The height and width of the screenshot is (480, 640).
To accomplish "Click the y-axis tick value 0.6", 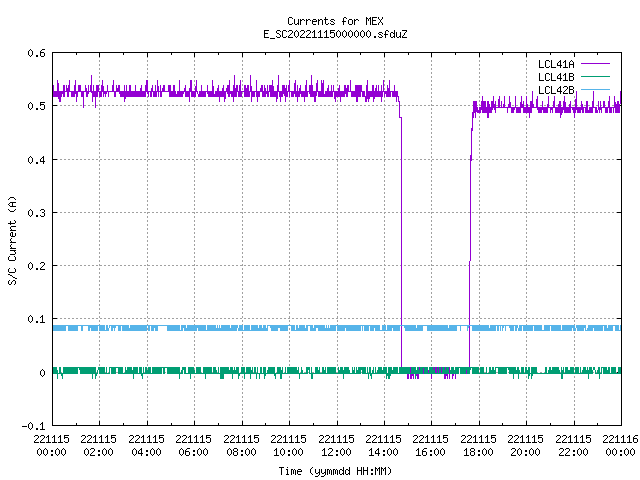I will click(36, 53).
